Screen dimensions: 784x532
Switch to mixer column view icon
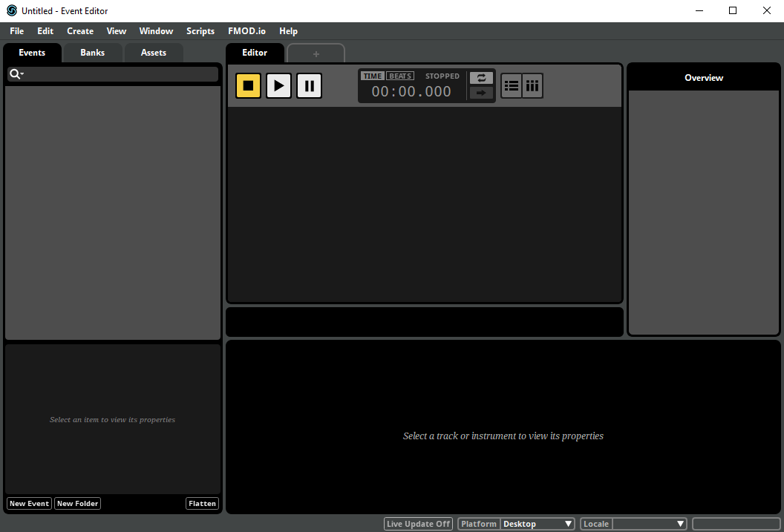(x=532, y=85)
